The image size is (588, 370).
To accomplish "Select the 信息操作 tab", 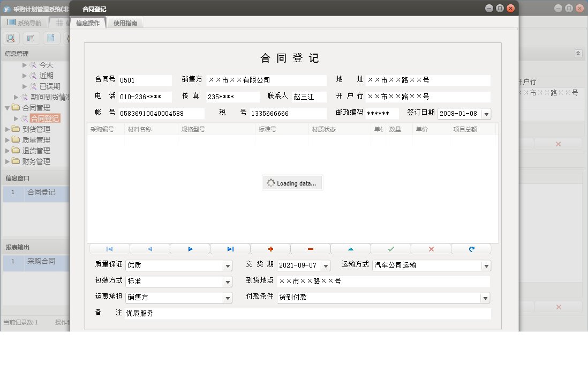I will coord(88,23).
